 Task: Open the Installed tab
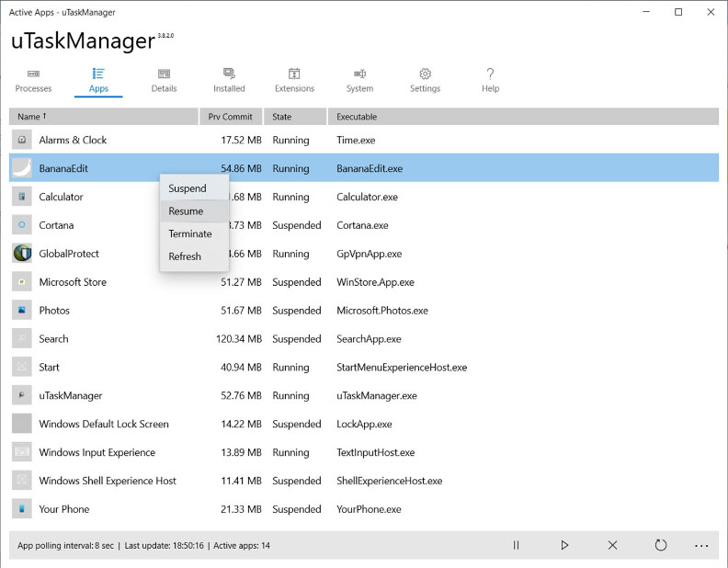point(229,81)
